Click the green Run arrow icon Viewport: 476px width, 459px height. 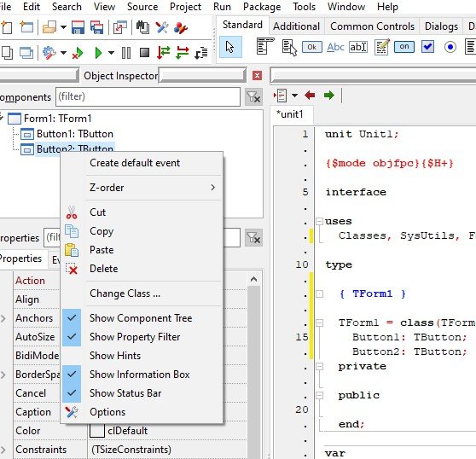[98, 53]
